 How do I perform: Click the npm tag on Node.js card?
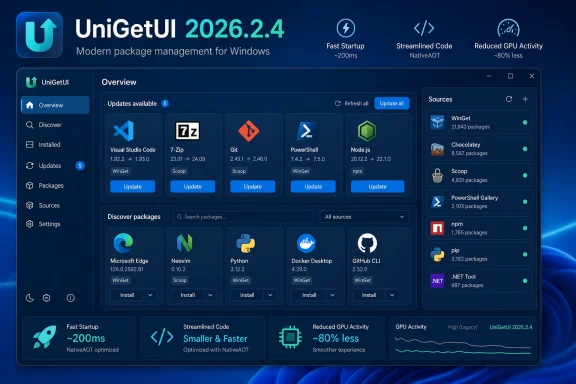357,171
